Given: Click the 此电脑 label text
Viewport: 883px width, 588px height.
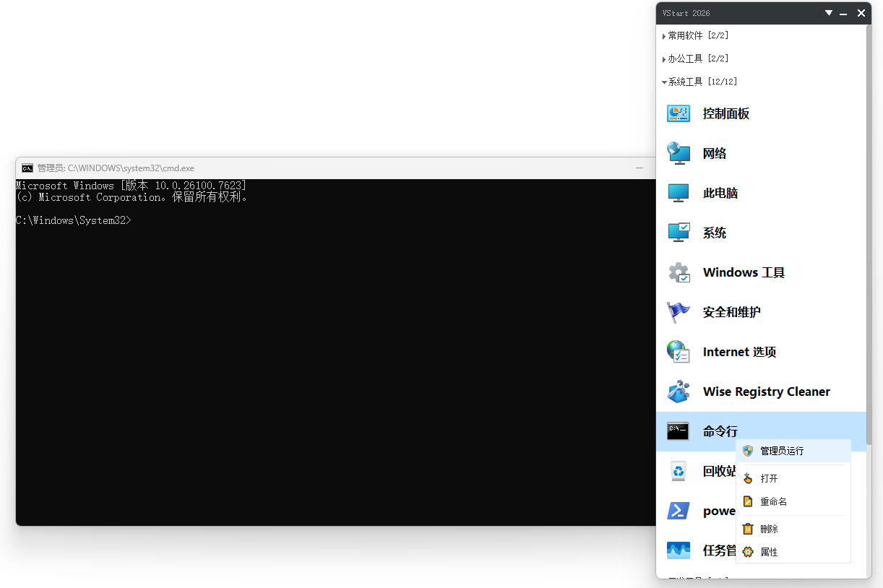Looking at the screenshot, I should pos(720,193).
